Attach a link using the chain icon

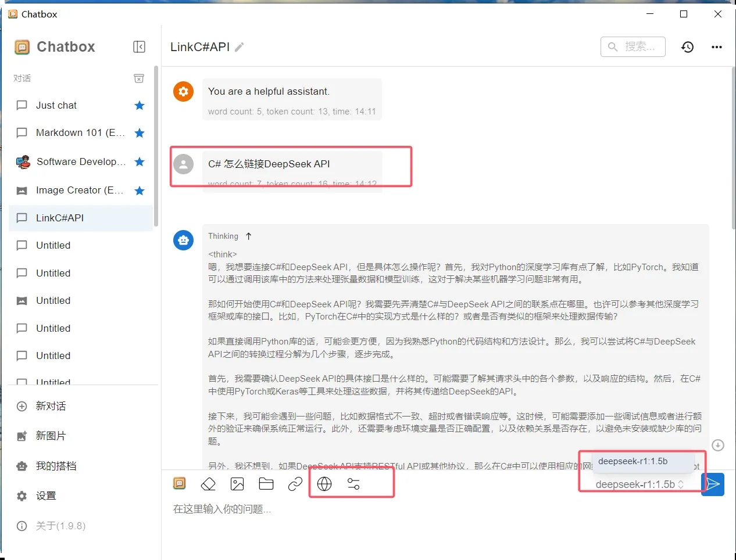pyautogui.click(x=295, y=484)
